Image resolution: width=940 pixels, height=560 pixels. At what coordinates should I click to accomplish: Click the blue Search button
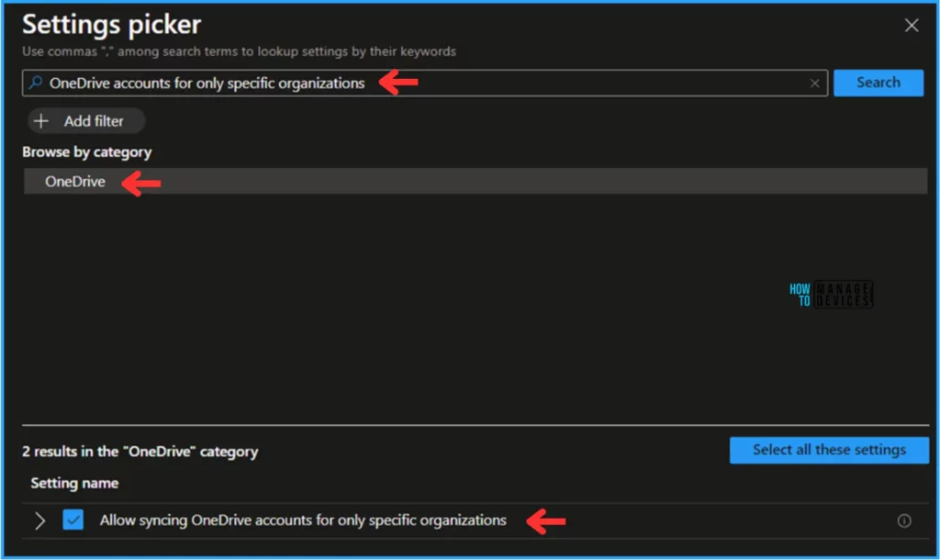(878, 83)
